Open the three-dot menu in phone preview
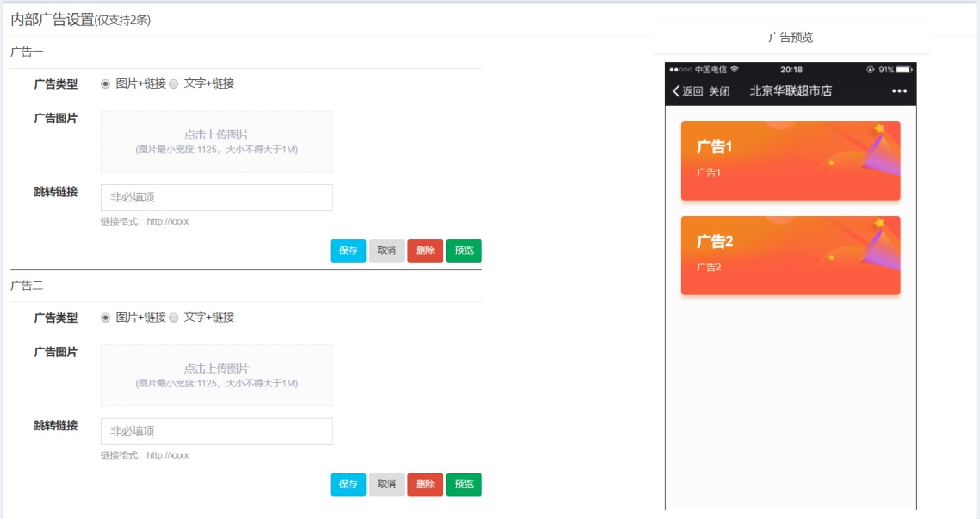Screen dimensions: 980x519 (x=899, y=91)
